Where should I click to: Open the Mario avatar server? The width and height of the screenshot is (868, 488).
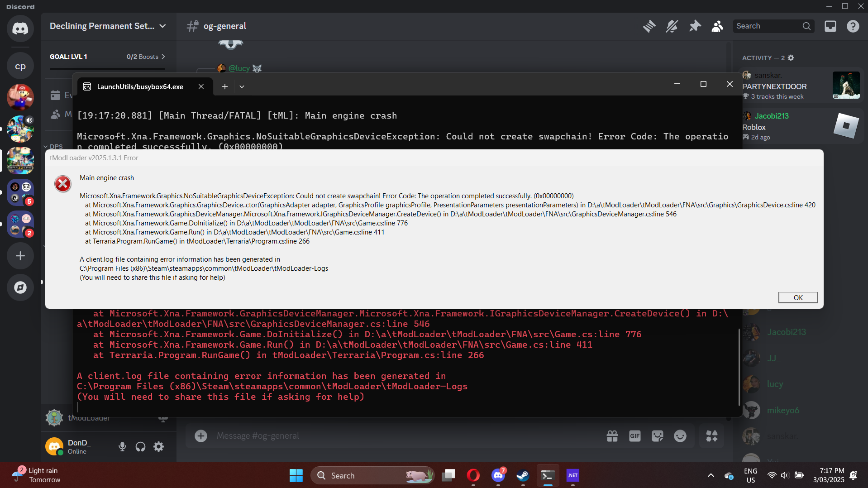point(20,97)
